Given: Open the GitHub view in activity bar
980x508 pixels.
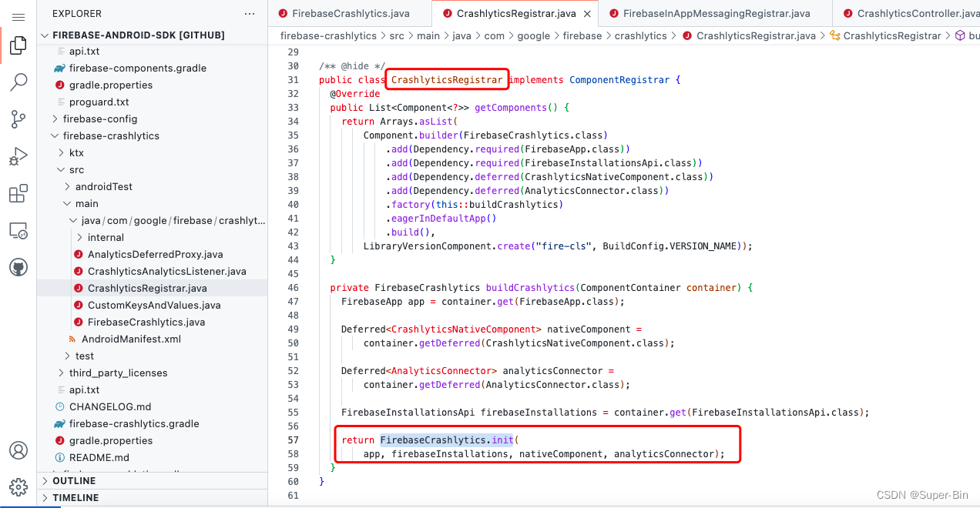Looking at the screenshot, I should point(18,267).
